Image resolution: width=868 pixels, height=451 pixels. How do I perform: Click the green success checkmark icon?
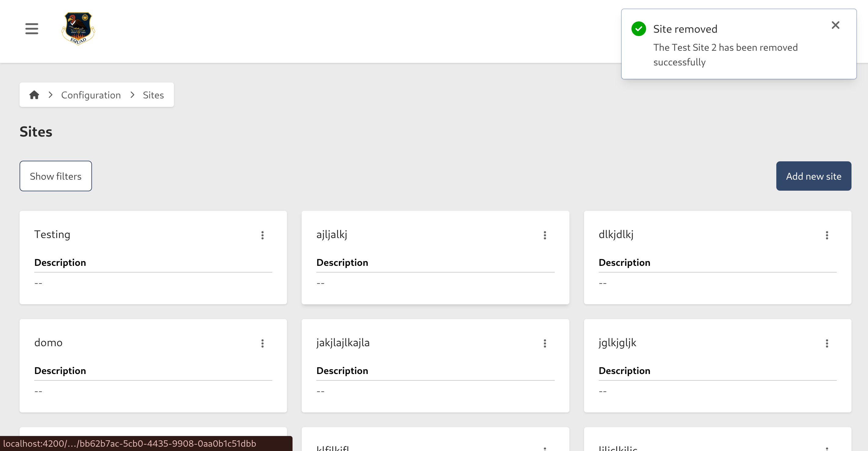pos(638,29)
